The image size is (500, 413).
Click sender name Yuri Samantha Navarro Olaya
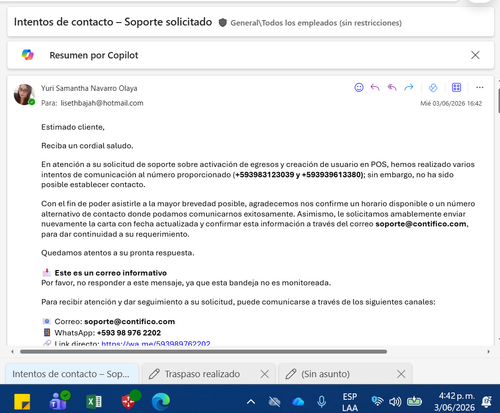coord(89,88)
